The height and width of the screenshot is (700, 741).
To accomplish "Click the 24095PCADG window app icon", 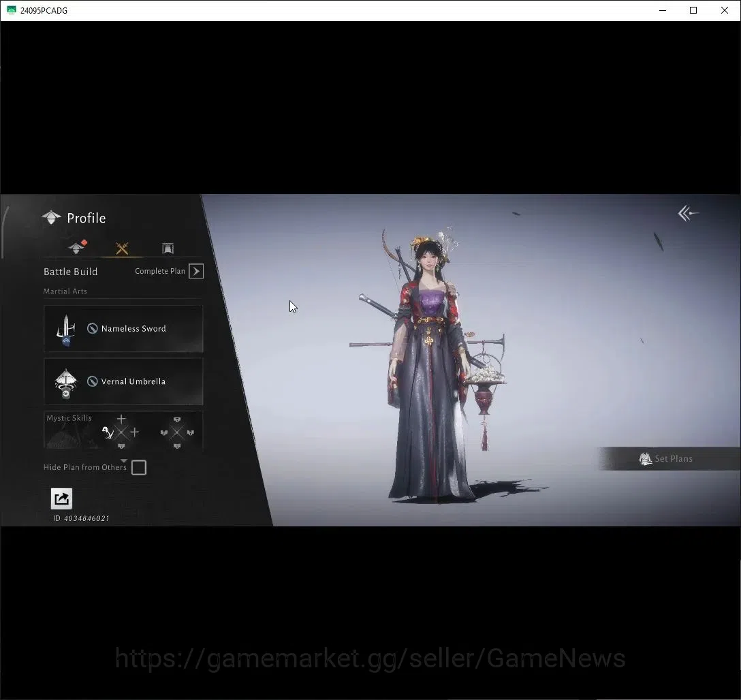I will coord(12,10).
